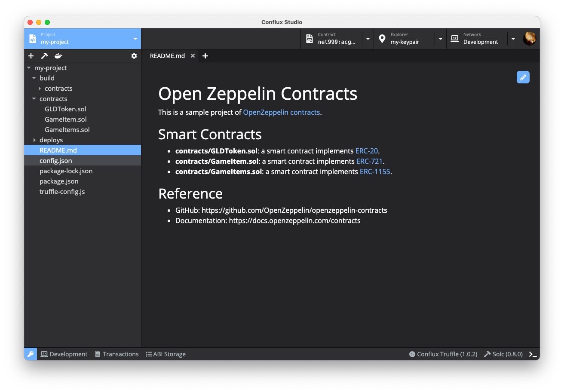Expand the deploys folder arrow
This screenshot has width=564, height=392.
pos(34,140)
